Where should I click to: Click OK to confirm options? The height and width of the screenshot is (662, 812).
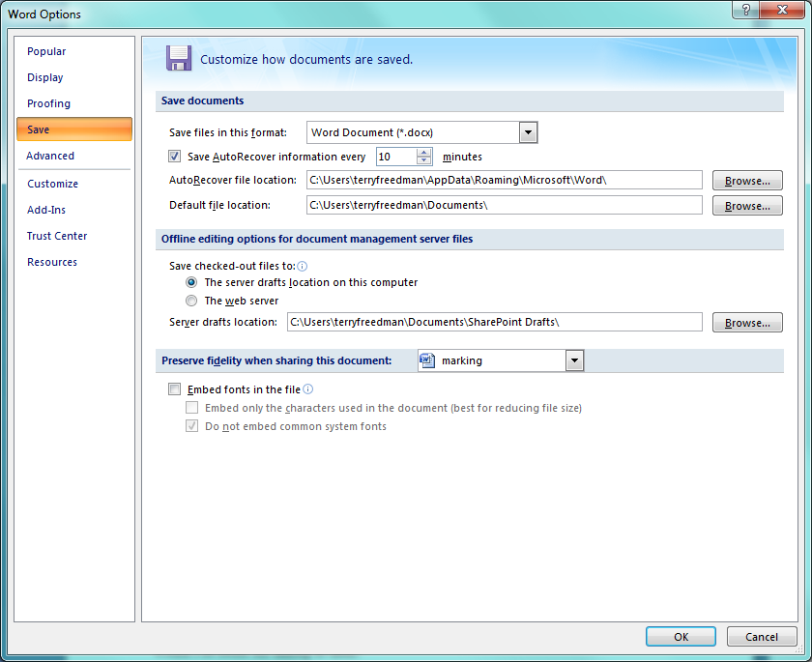click(681, 637)
